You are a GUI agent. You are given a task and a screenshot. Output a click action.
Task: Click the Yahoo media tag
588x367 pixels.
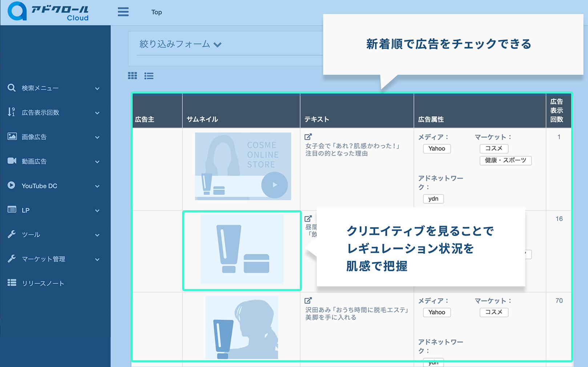pos(436,149)
